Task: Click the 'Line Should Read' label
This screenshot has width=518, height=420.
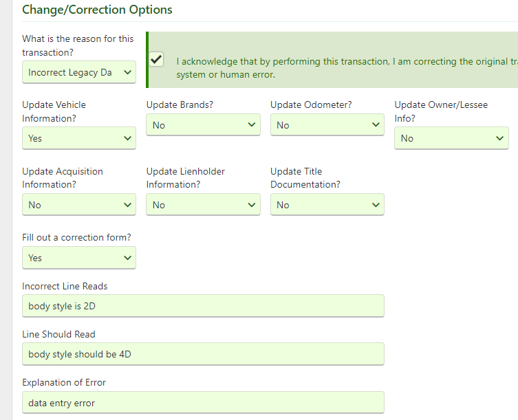Action: tap(58, 334)
